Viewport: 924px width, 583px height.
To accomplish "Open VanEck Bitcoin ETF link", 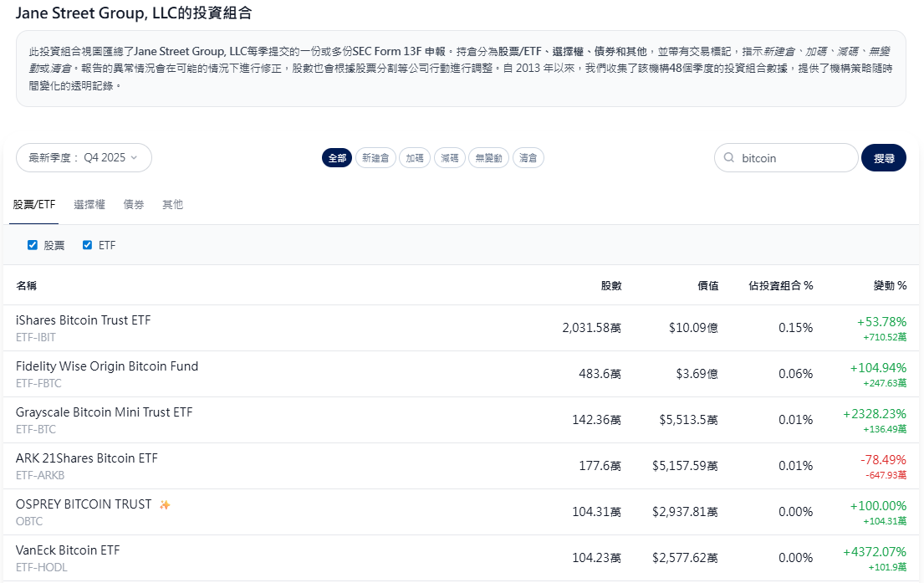I will 68,550.
